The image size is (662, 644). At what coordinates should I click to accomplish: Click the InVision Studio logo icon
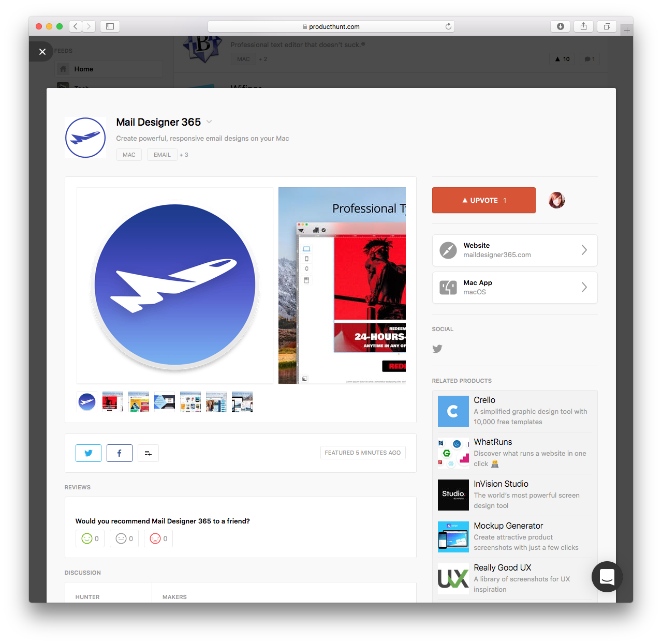[x=453, y=495]
